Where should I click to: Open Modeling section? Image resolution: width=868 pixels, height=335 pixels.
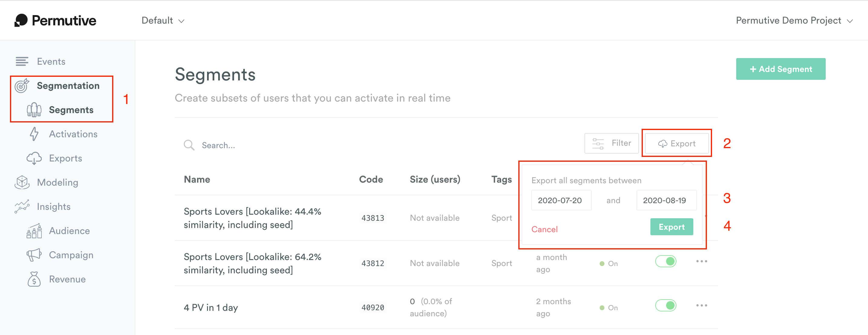(x=58, y=182)
